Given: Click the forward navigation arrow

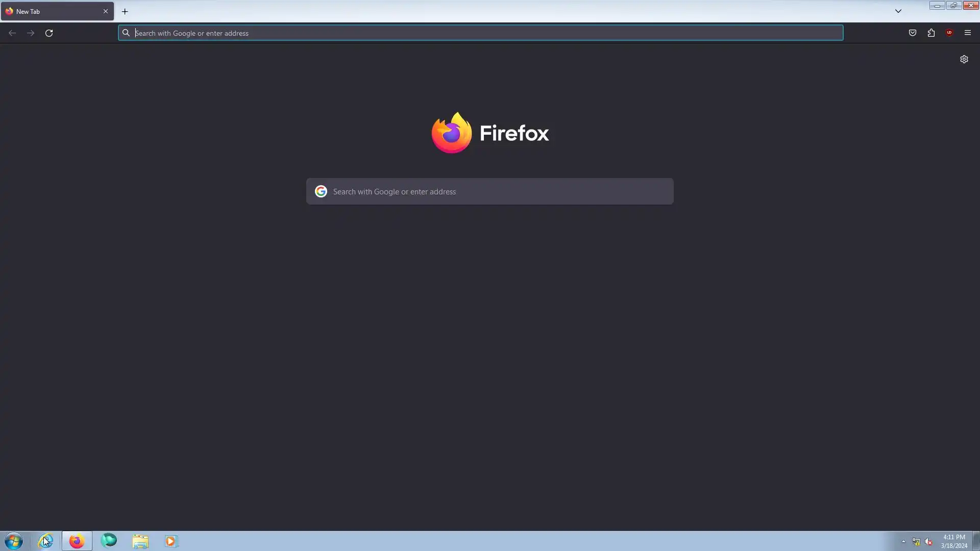Looking at the screenshot, I should coord(31,33).
